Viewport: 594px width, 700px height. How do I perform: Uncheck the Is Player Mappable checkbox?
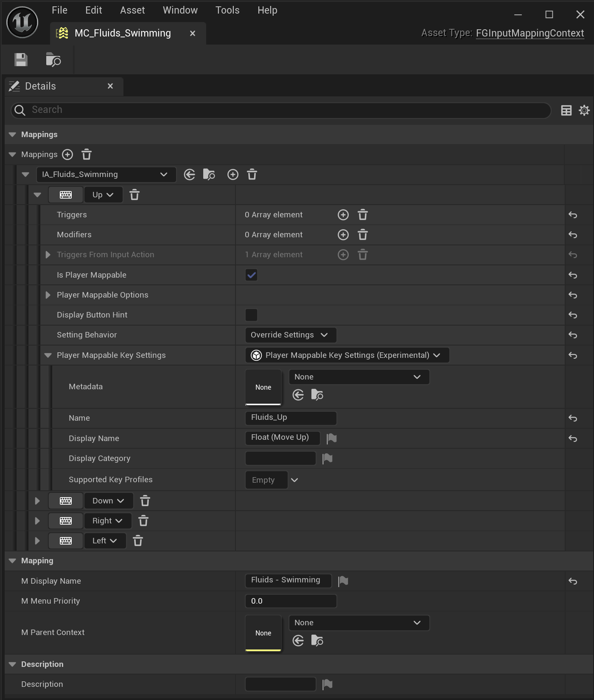point(252,275)
